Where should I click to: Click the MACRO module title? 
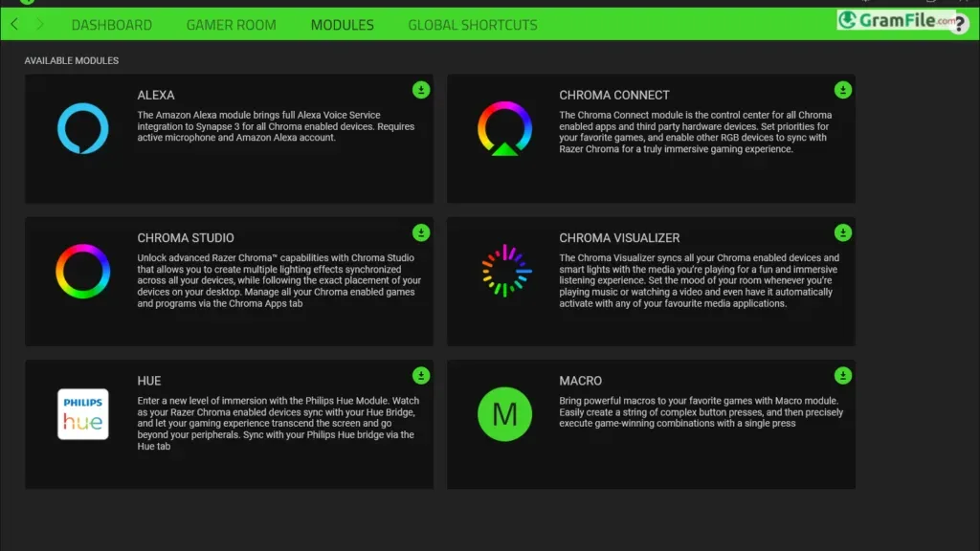(581, 381)
